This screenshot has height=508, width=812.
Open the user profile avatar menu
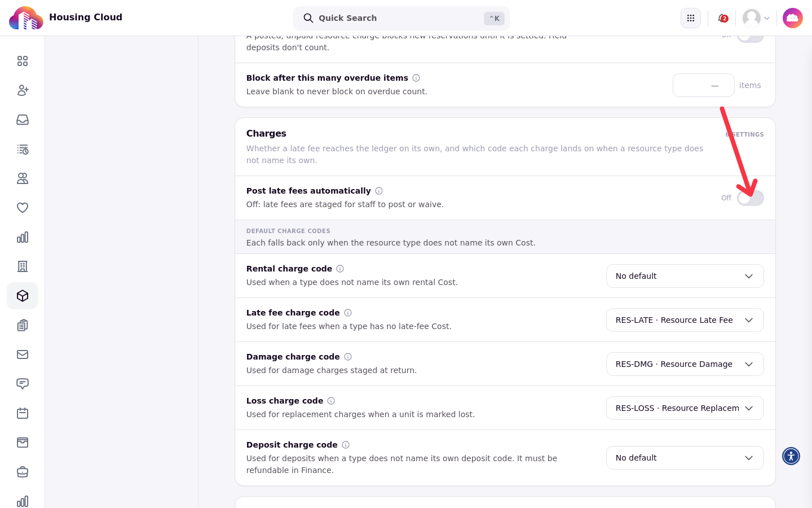tap(756, 18)
